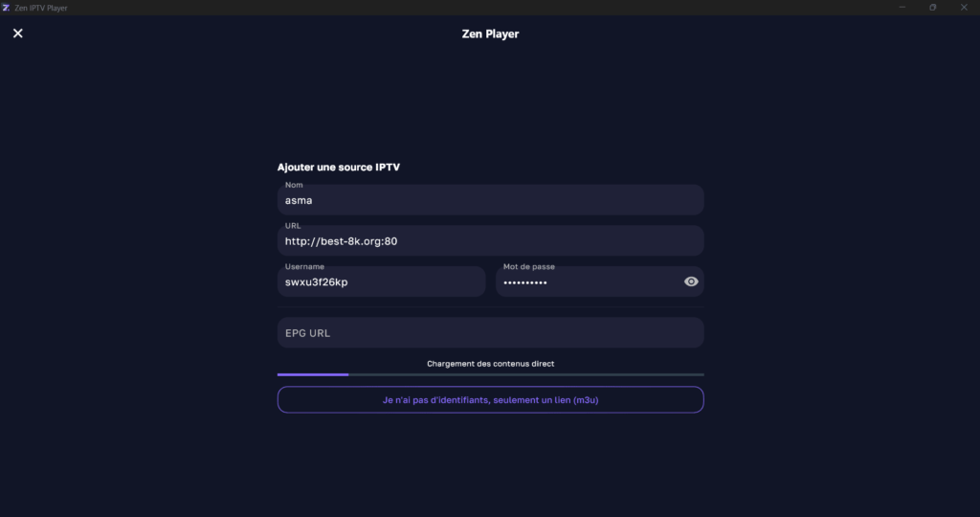Choose the m3u link option button
The height and width of the screenshot is (517, 980).
click(490, 399)
